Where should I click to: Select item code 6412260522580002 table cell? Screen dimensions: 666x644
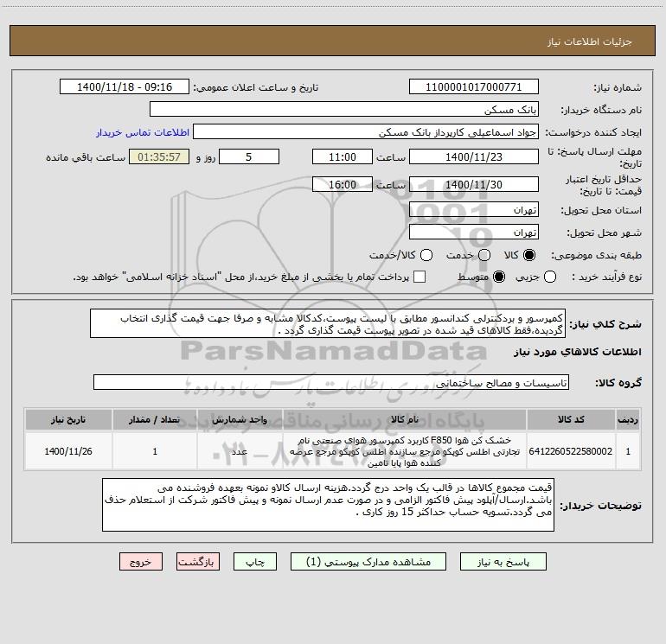coord(571,451)
